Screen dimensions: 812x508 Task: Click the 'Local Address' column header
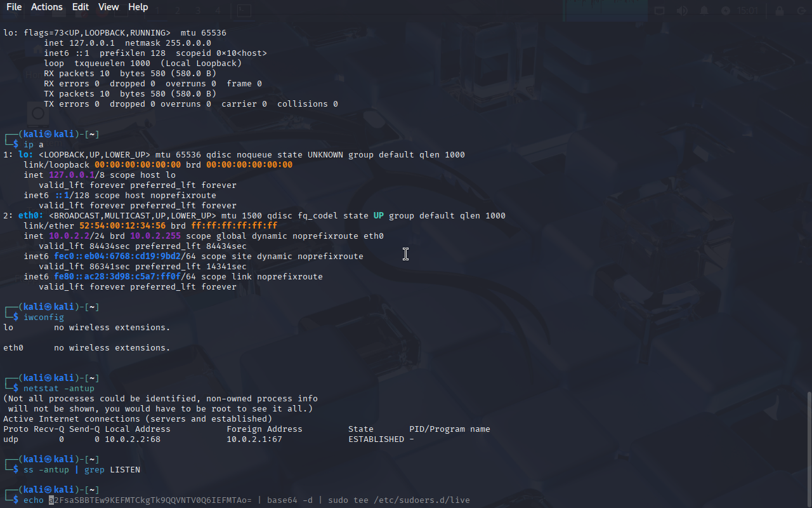click(138, 429)
